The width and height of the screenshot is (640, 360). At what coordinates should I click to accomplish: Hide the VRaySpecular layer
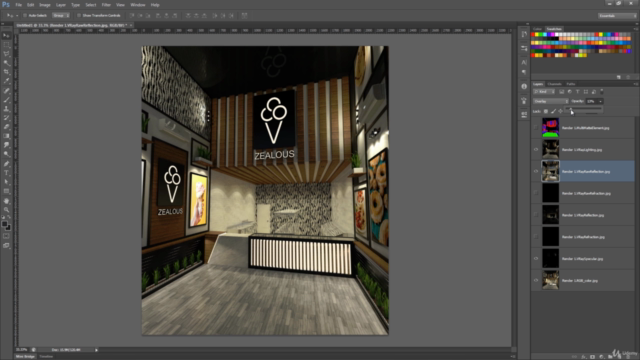[x=536, y=258]
